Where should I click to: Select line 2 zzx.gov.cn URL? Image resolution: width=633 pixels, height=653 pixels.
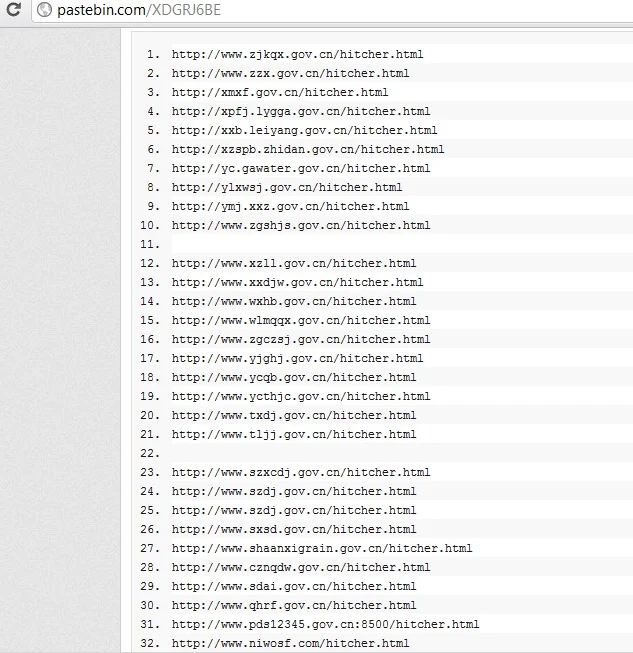click(290, 74)
